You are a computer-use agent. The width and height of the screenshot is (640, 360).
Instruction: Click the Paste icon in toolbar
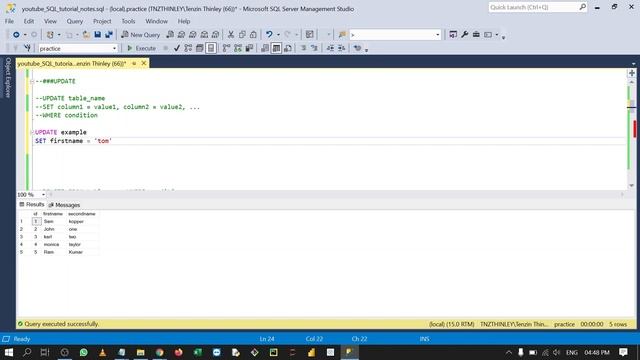click(x=253, y=35)
